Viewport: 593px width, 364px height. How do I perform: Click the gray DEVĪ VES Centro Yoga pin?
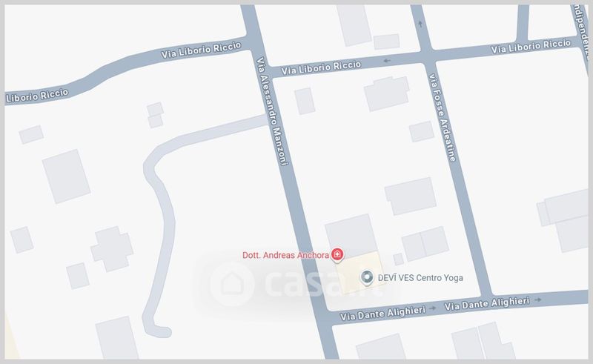point(367,277)
